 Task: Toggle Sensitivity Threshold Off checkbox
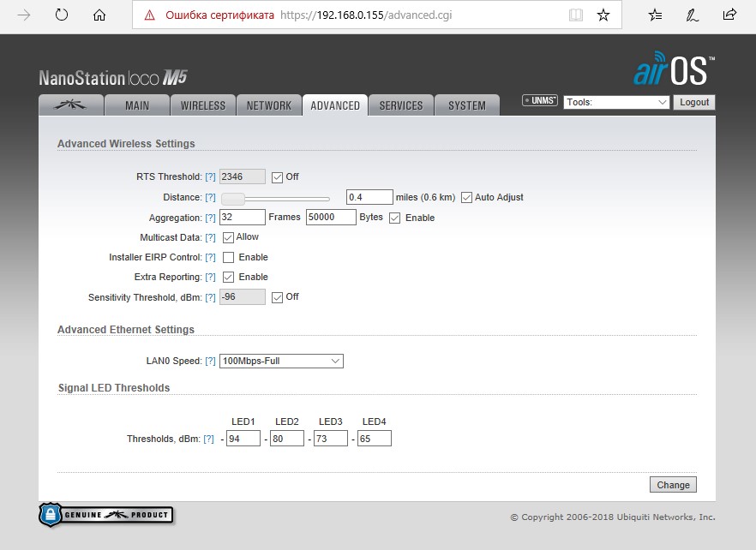click(277, 297)
